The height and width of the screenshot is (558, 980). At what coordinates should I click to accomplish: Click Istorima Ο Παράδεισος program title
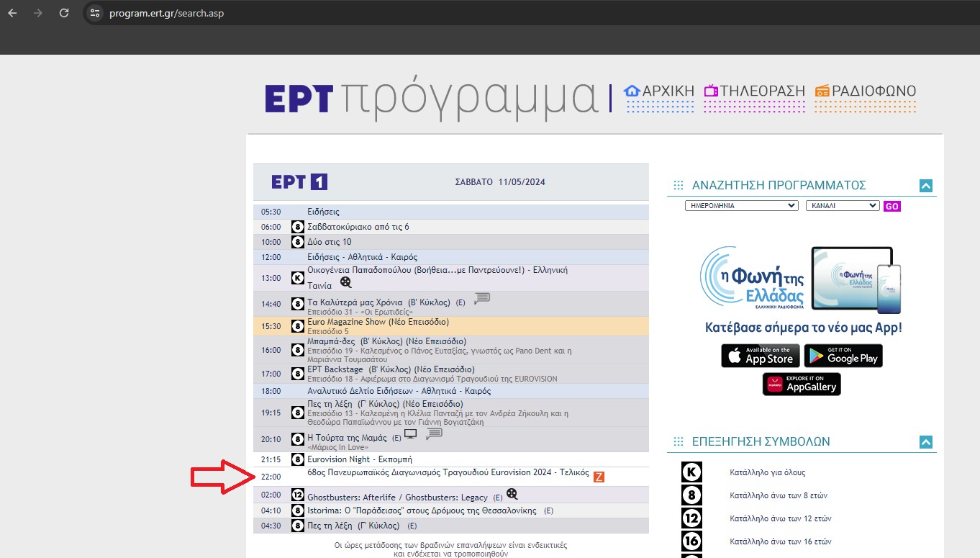[x=422, y=510]
